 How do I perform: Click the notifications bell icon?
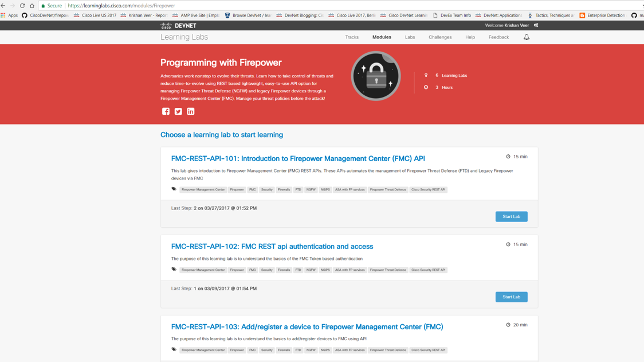pos(527,37)
